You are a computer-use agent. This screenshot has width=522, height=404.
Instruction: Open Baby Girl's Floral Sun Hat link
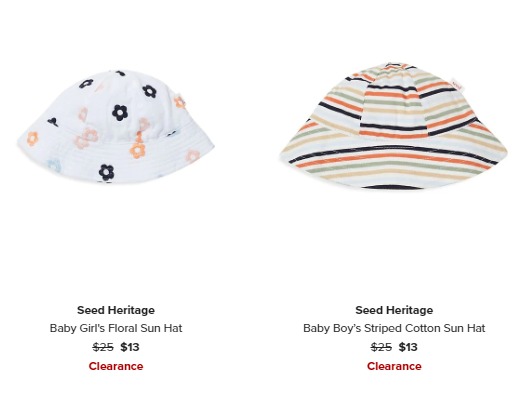[116, 328]
